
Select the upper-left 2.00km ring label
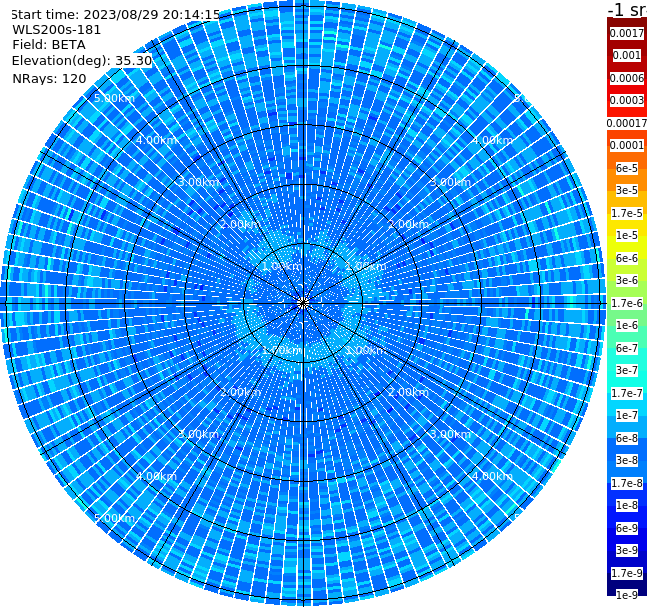click(x=241, y=224)
